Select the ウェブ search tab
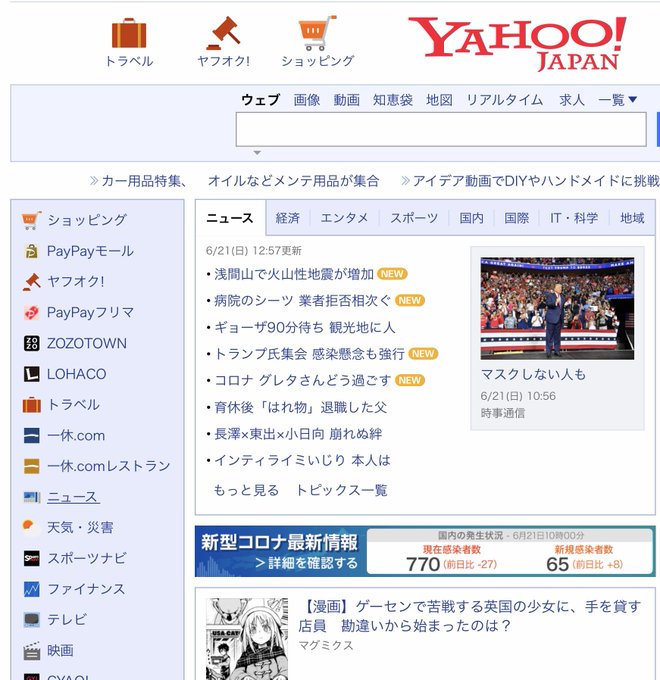Viewport: 660px width, 680px height. point(261,100)
